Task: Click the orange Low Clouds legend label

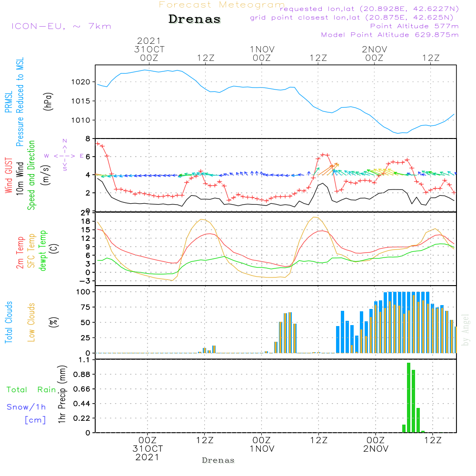Action: (x=31, y=322)
